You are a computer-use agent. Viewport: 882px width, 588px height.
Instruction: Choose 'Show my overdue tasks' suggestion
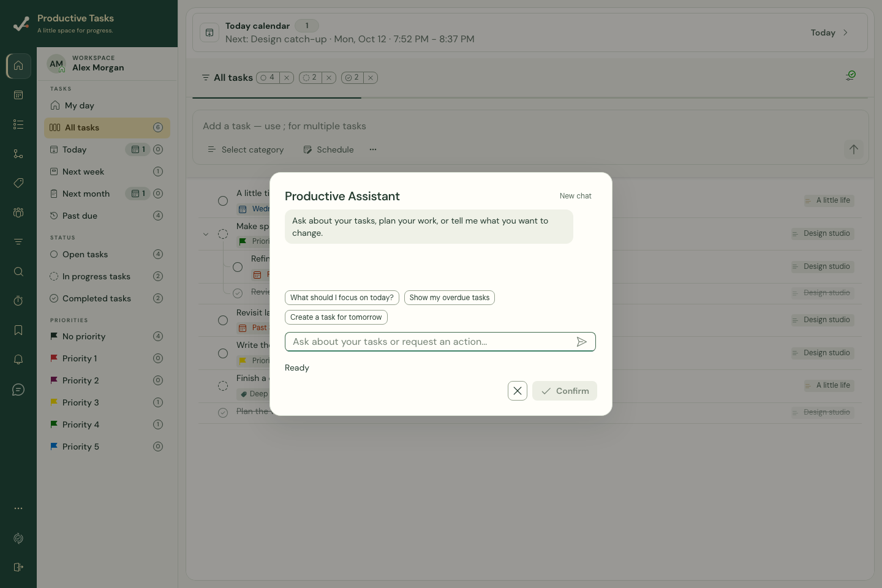tap(450, 298)
